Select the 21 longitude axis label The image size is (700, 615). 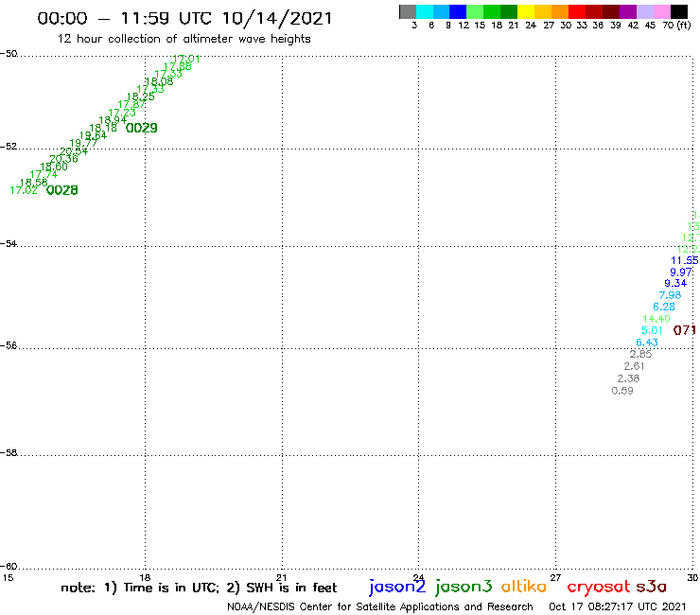tap(282, 577)
